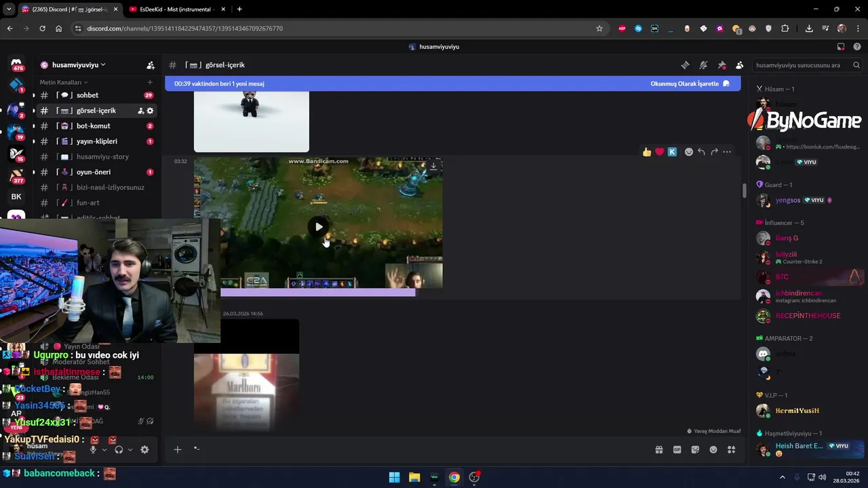Image resolution: width=868 pixels, height=488 pixels.
Task: Toggle member list visibility icon
Action: pyautogui.click(x=739, y=65)
